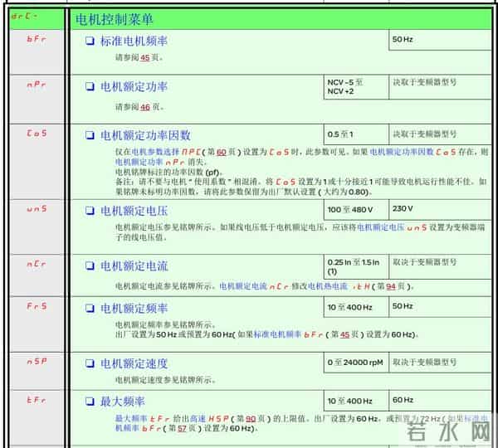Select 50 Hz default in 电机额定频率 row
The height and width of the screenshot is (448, 498).
pyautogui.click(x=440, y=307)
